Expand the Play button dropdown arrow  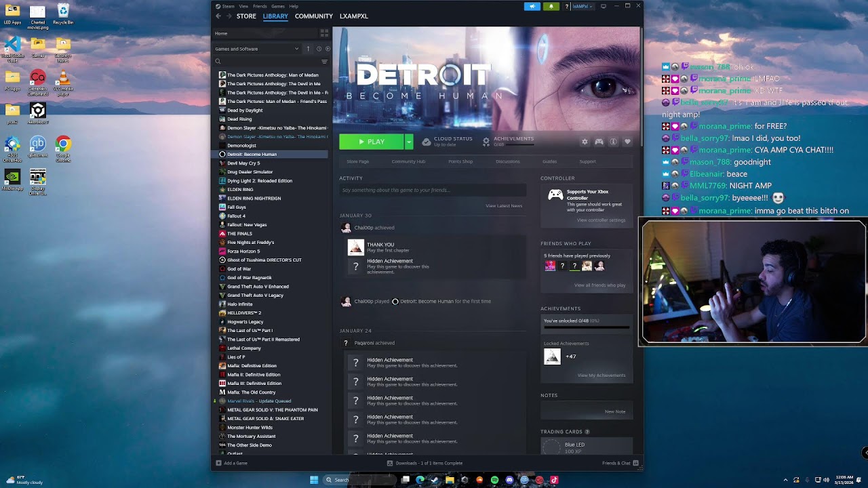click(x=409, y=142)
